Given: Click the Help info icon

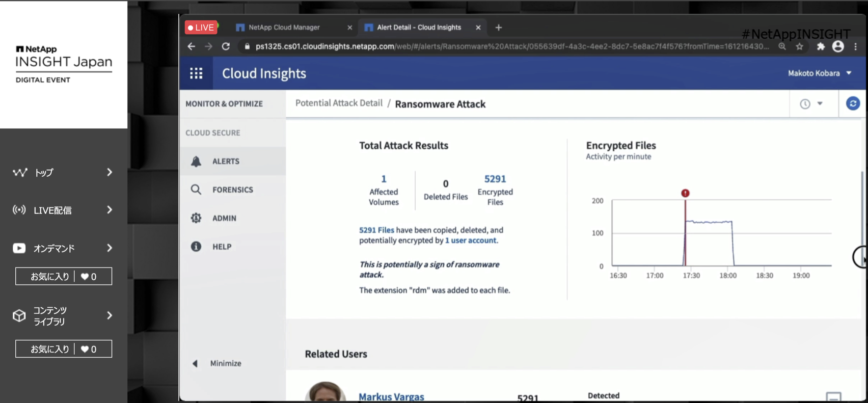Looking at the screenshot, I should 196,247.
